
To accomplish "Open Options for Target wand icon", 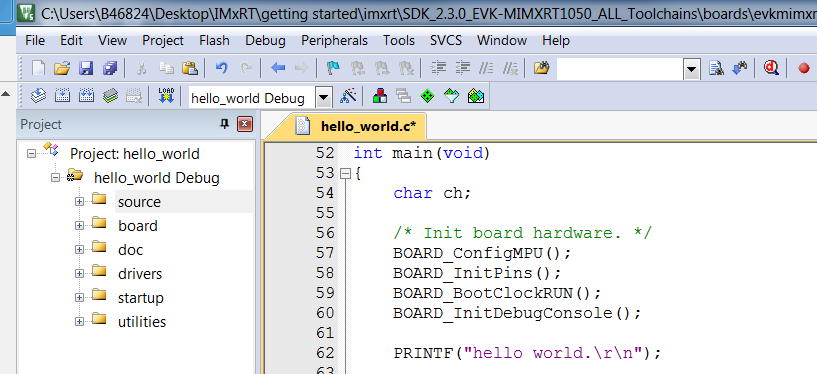I will (x=348, y=96).
